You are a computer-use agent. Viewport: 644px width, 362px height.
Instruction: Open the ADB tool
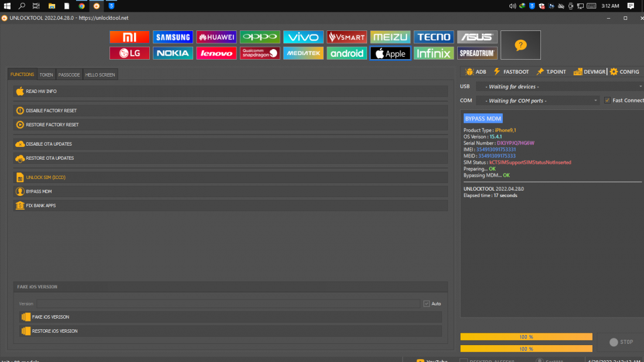point(475,72)
